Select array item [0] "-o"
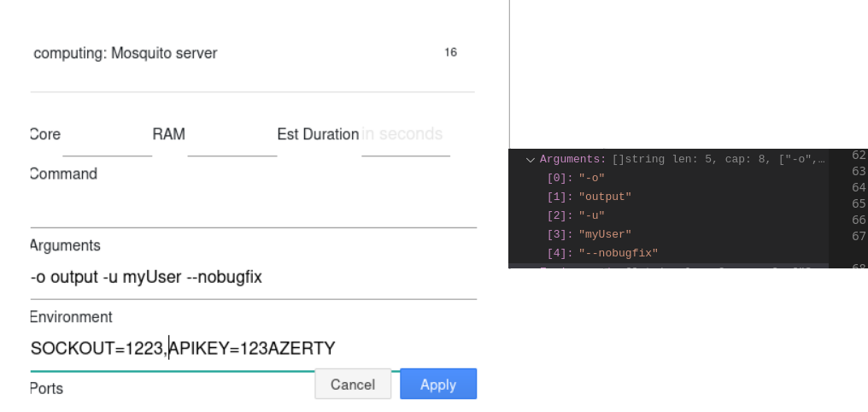The width and height of the screenshot is (868, 412). (x=575, y=178)
